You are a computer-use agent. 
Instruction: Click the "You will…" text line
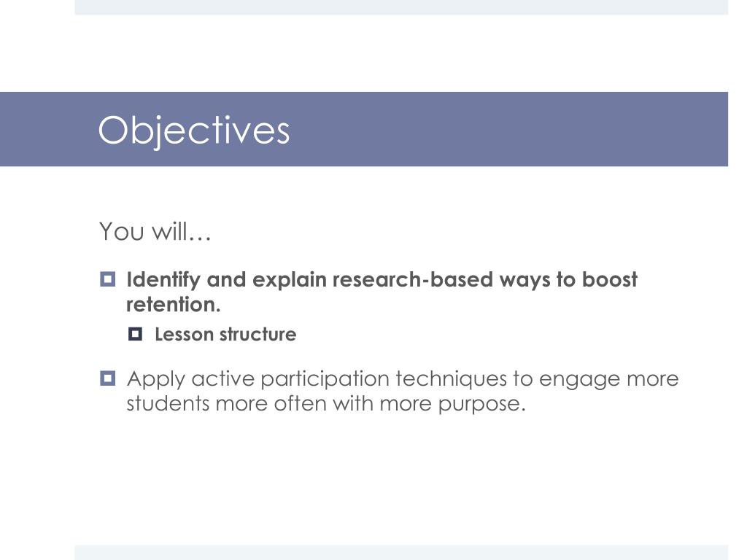(155, 231)
